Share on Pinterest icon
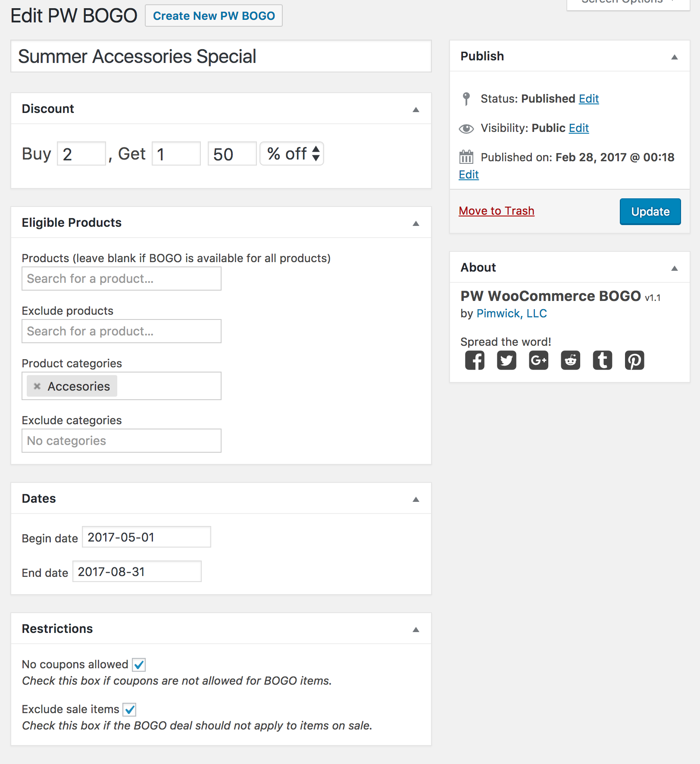The height and width of the screenshot is (764, 700). (634, 360)
